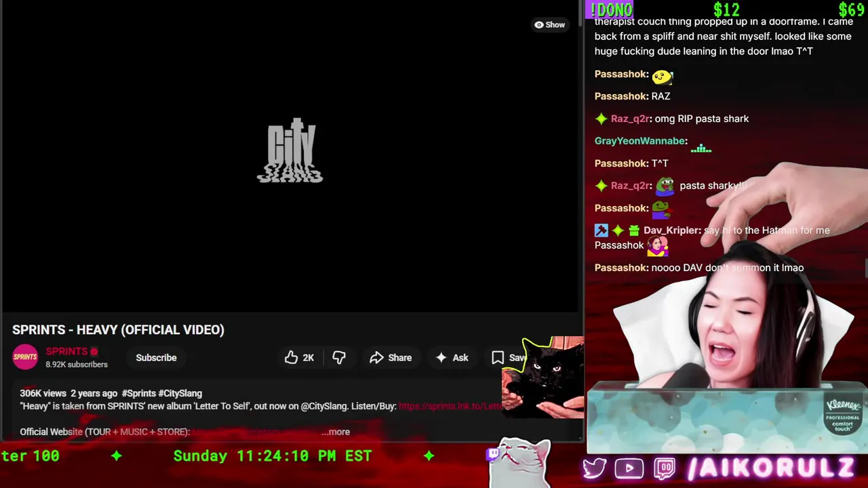This screenshot has width=868, height=488.
Task: Click Passashok's 'noooo DAV' message
Action: [x=728, y=268]
